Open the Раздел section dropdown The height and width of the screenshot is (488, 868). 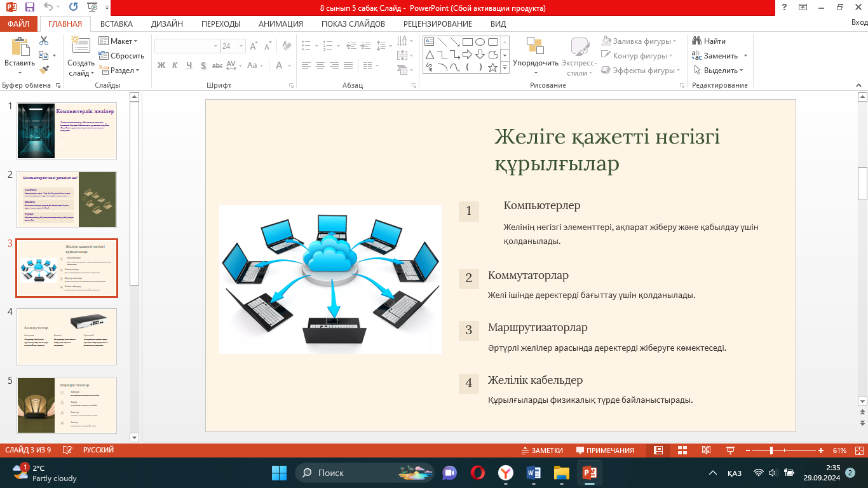click(119, 71)
